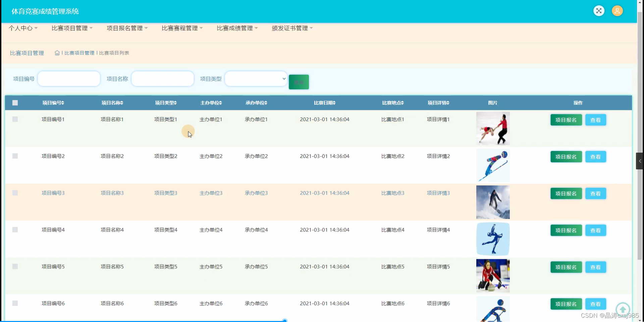Click the video progress bar handle at bottom
Viewport: 644px width, 322px height.
point(285,321)
